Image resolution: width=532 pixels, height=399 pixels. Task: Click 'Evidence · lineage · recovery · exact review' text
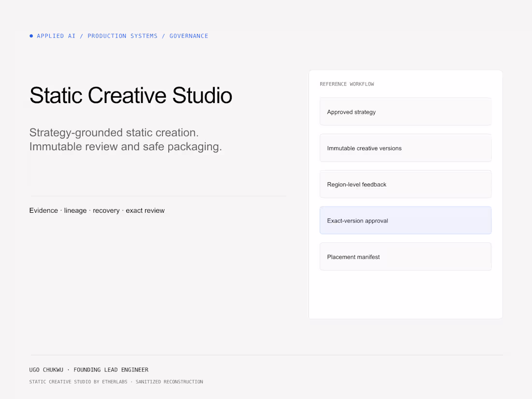pyautogui.click(x=97, y=211)
